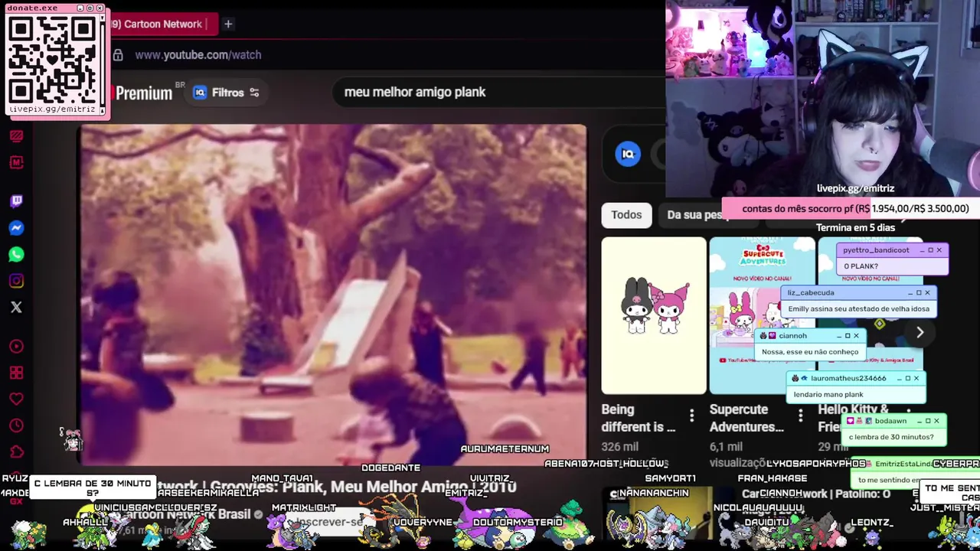Click the donate.exe window title
This screenshot has width=980, height=551.
pyautogui.click(x=33, y=8)
